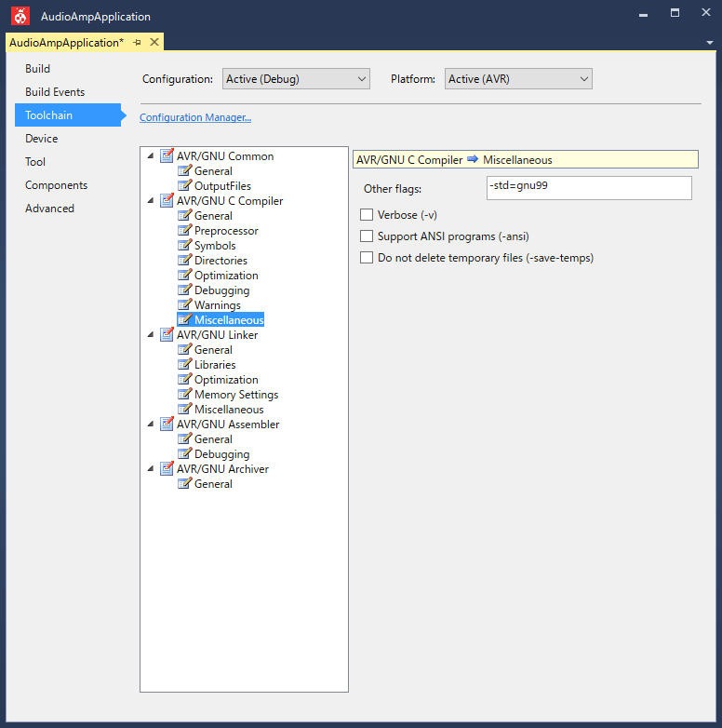
Task: Tick Do not delete temporary files
Action: click(367, 257)
